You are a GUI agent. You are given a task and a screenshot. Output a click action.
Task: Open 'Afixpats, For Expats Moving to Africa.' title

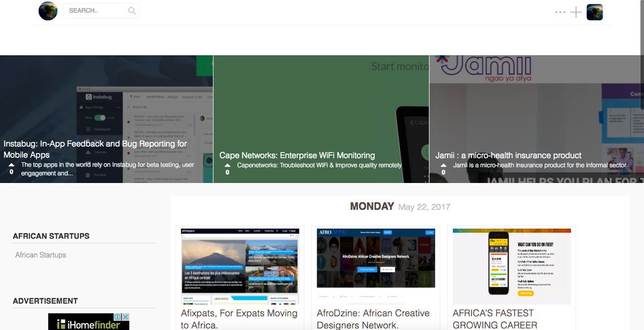click(239, 319)
